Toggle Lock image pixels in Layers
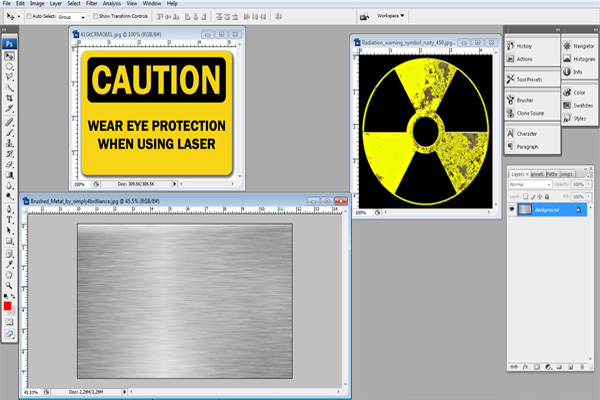The height and width of the screenshot is (400, 600). click(x=533, y=196)
